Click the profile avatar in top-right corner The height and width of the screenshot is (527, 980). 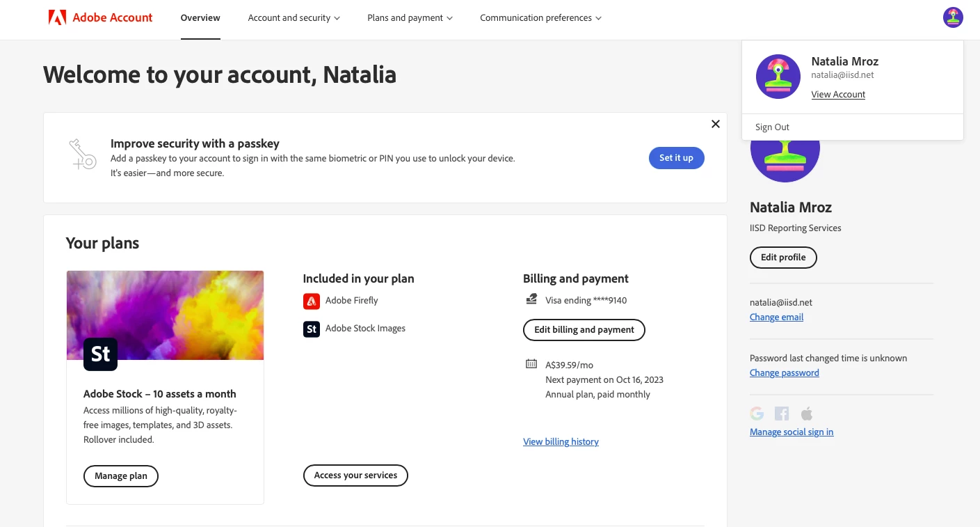(953, 17)
